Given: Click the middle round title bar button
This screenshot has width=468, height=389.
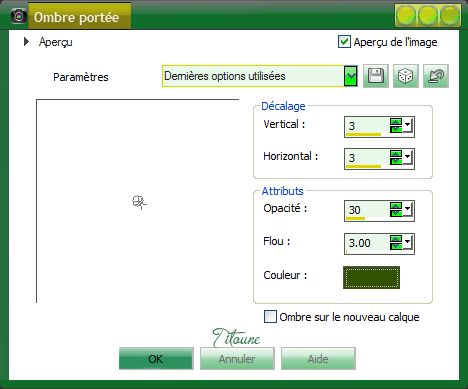Looking at the screenshot, I should [428, 15].
